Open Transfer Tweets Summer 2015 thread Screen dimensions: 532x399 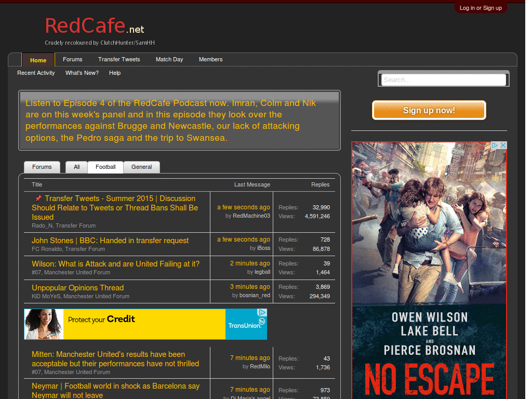tap(115, 208)
